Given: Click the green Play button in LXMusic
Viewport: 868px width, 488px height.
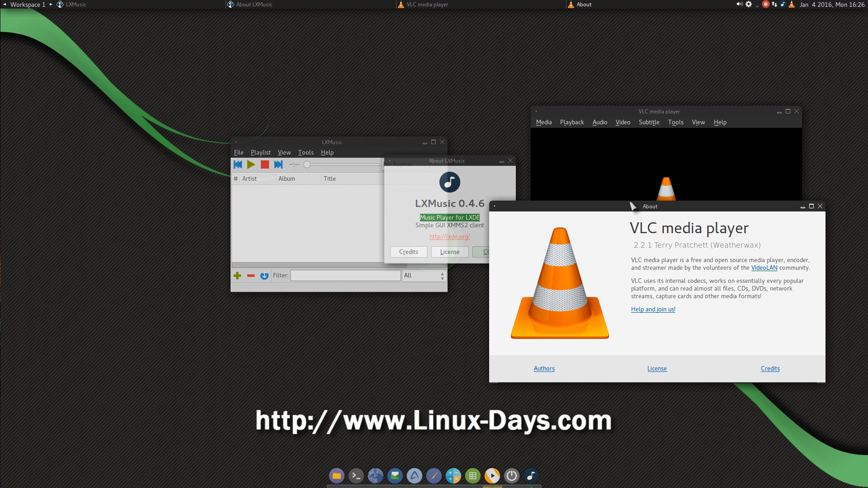Looking at the screenshot, I should click(x=251, y=164).
